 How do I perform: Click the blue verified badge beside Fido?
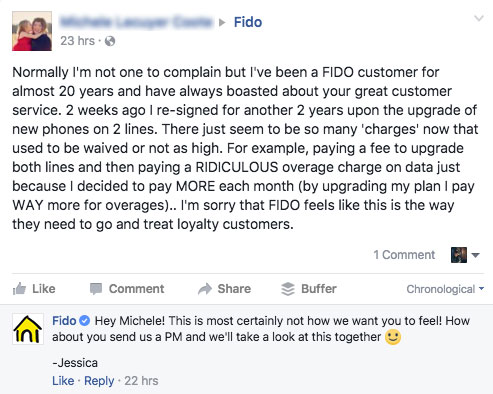pyautogui.click(x=85, y=321)
